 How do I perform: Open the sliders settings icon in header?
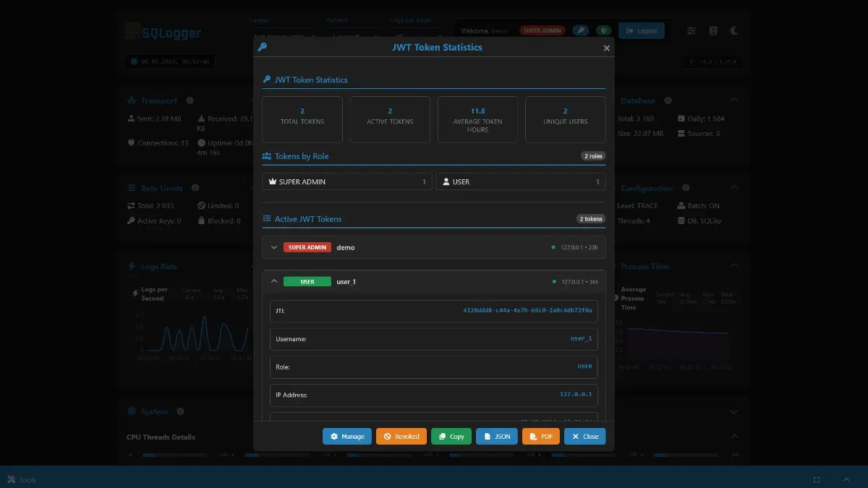tap(692, 30)
